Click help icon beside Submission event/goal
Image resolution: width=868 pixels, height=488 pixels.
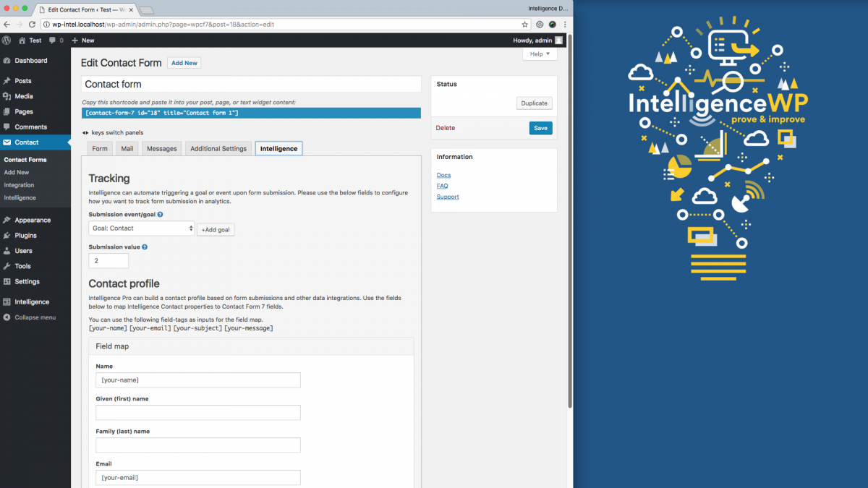[x=160, y=215]
